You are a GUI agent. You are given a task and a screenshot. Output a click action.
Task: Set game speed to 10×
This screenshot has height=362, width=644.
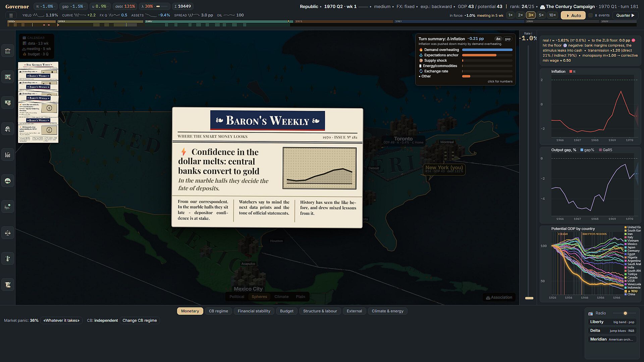click(x=552, y=15)
